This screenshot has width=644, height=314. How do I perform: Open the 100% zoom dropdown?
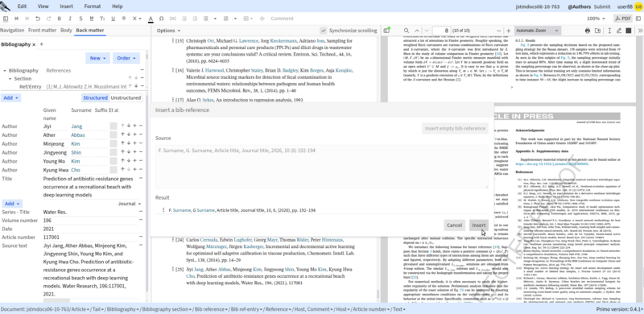point(595,19)
